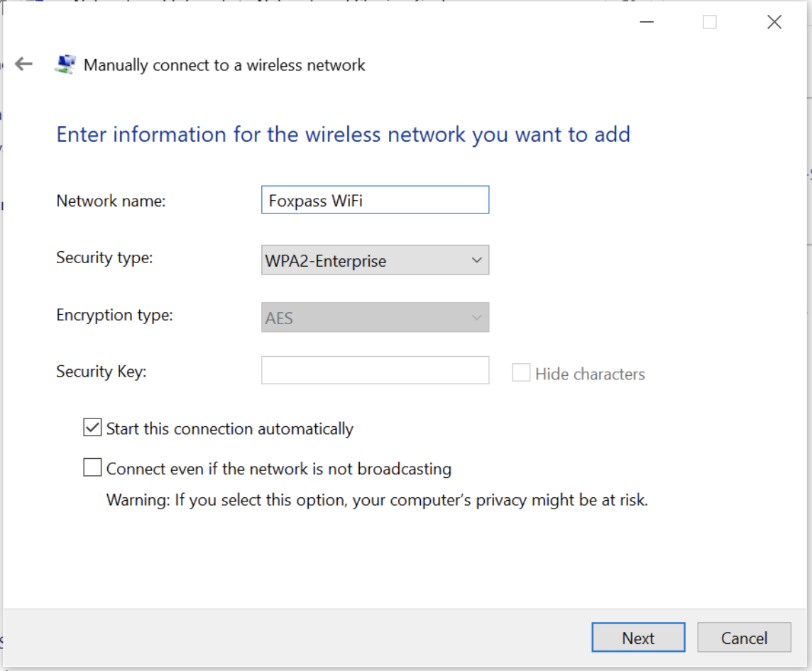Click the Security type label
The image size is (812, 671).
pos(104,257)
